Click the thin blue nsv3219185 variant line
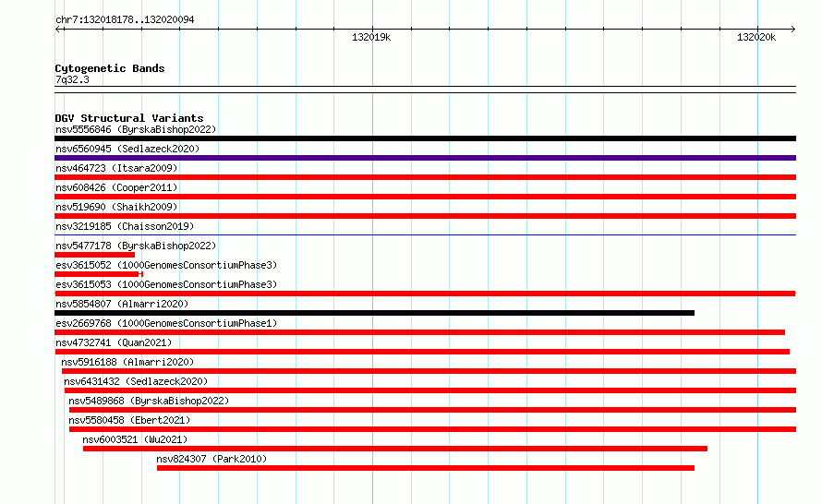Screen dimensions: 822x504 (x=425, y=235)
